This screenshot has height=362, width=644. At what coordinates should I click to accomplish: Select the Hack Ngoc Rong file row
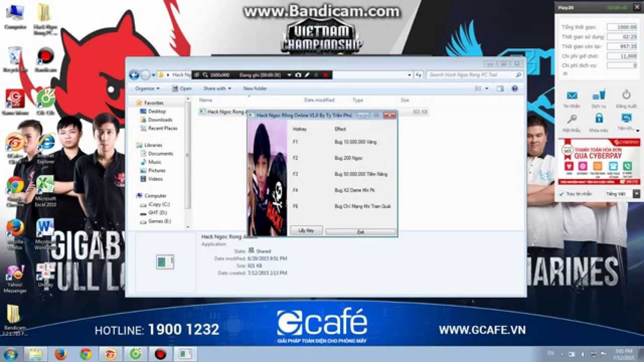(x=313, y=112)
